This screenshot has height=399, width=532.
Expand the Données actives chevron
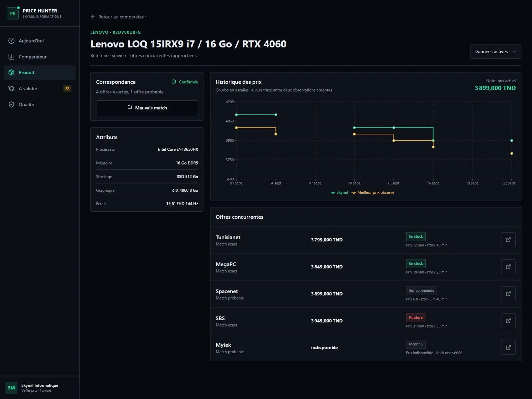pyautogui.click(x=514, y=51)
